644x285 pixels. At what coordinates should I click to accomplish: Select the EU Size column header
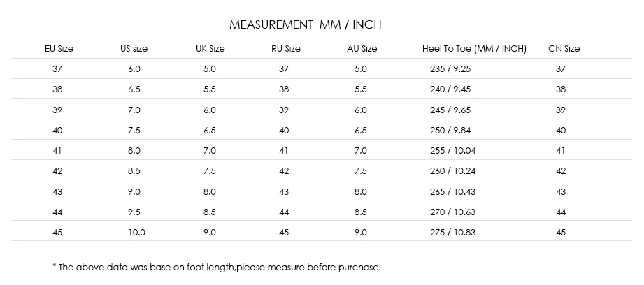[59, 48]
